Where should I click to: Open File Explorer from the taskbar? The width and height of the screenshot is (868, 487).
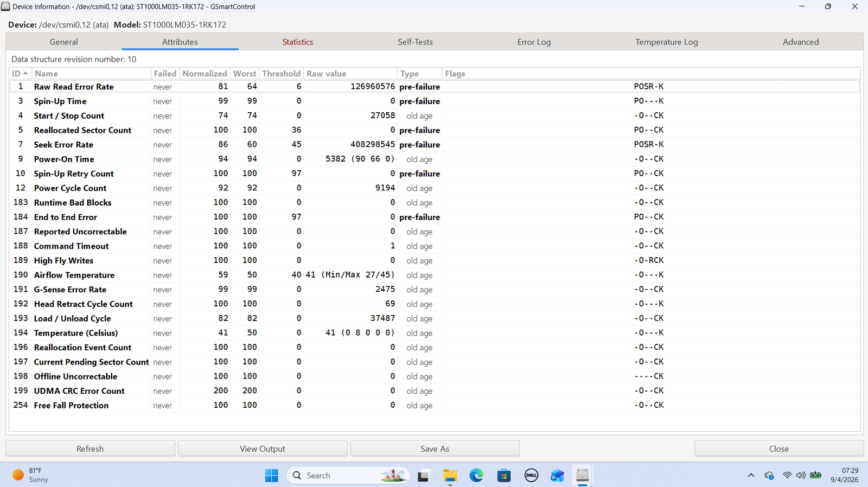point(450,476)
